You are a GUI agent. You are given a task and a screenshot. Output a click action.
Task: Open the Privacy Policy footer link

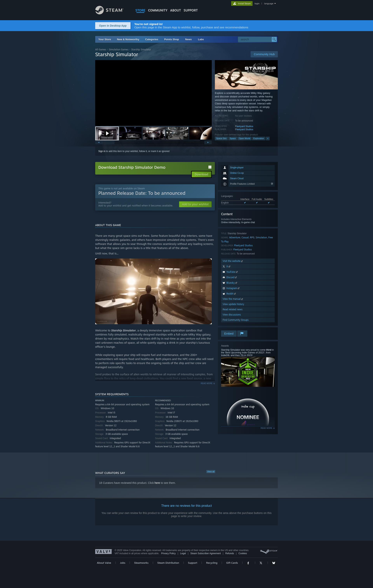[168, 553]
